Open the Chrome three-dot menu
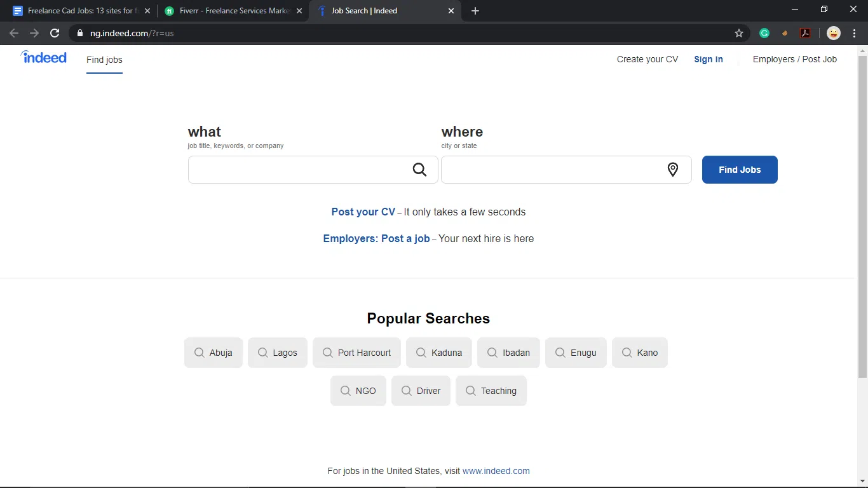This screenshot has height=488, width=868. pos(855,33)
